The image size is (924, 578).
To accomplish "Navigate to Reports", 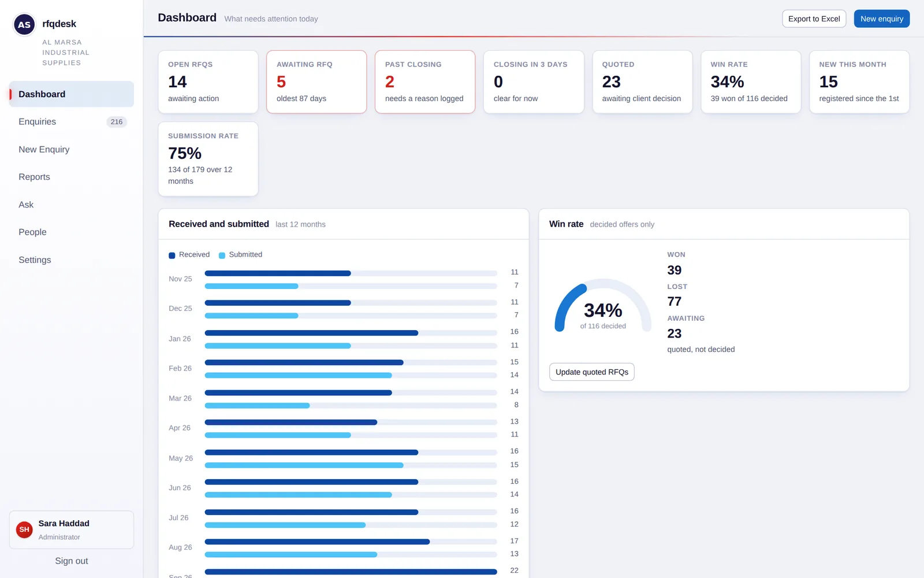I will (72, 177).
